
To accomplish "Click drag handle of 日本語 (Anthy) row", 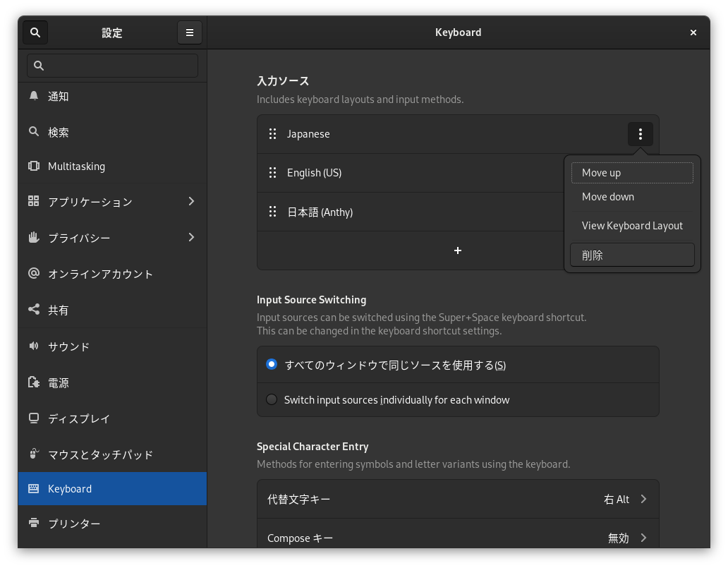I will coord(272,212).
